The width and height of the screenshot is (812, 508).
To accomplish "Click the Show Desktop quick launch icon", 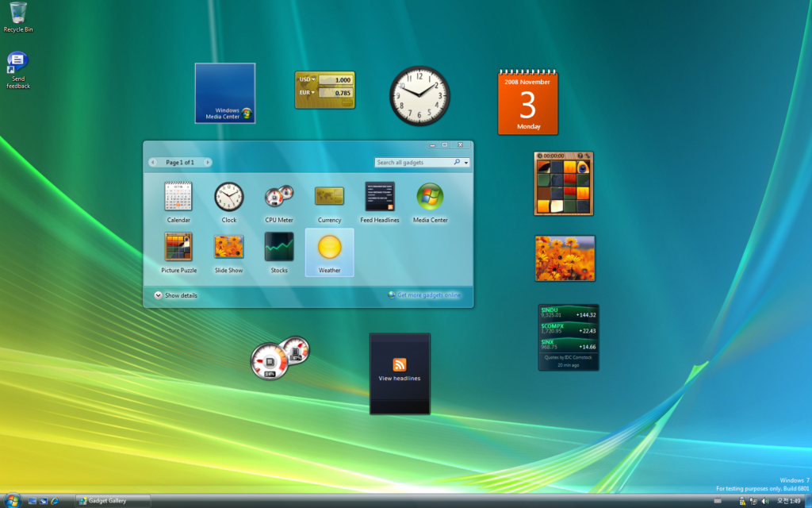I will coord(32,502).
